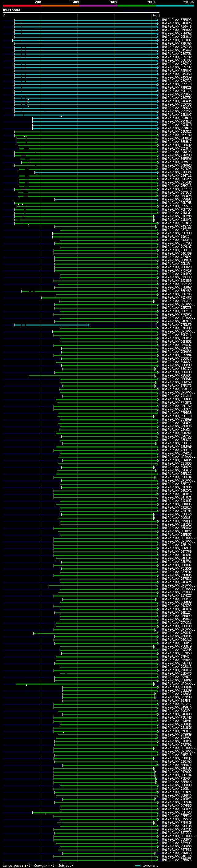The image size is (197, 868).
Task: Open last hit UniRef100_C7BQ73
Action: point(176,860)
